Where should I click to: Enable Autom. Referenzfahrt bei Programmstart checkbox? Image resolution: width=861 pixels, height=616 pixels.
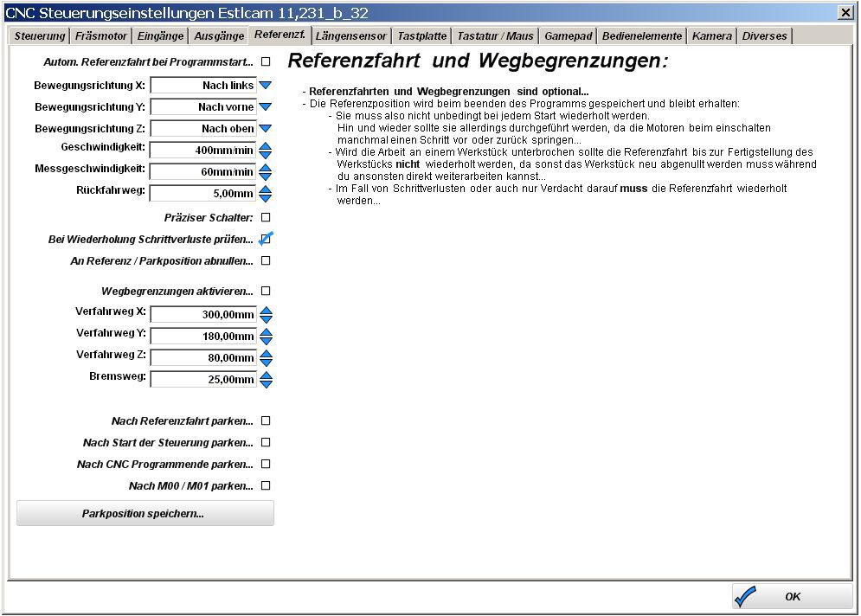(x=266, y=62)
